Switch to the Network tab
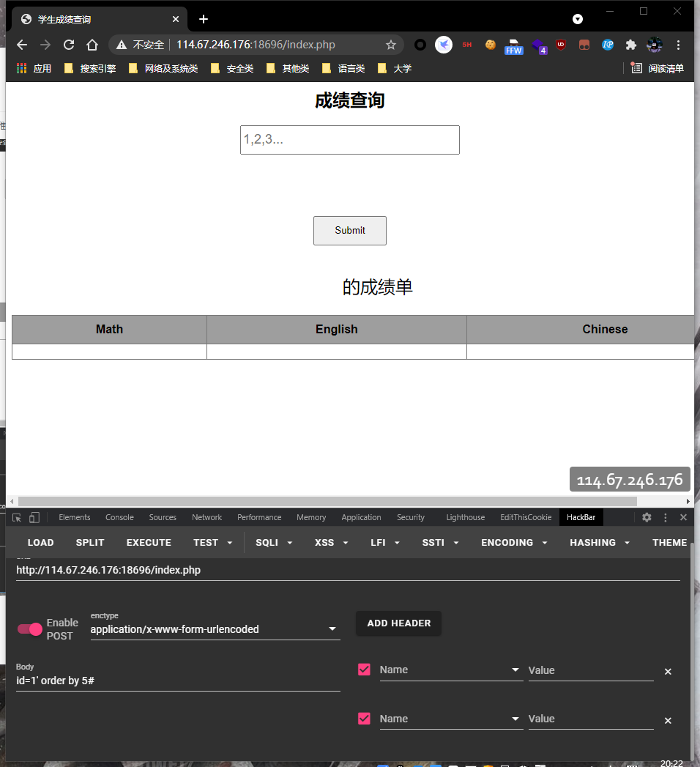 click(206, 517)
